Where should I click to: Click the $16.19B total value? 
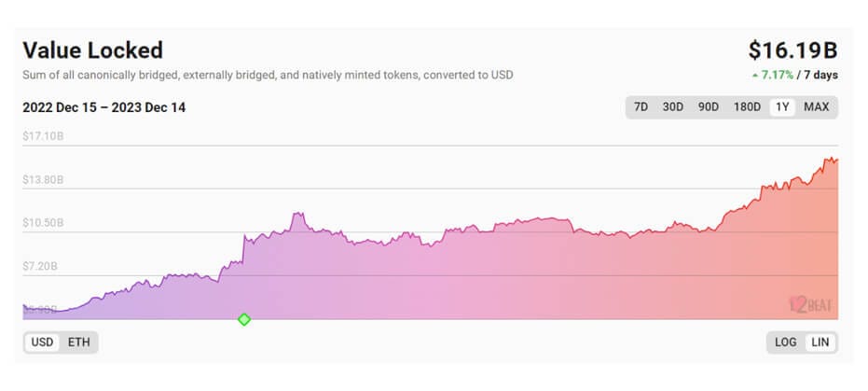point(793,50)
